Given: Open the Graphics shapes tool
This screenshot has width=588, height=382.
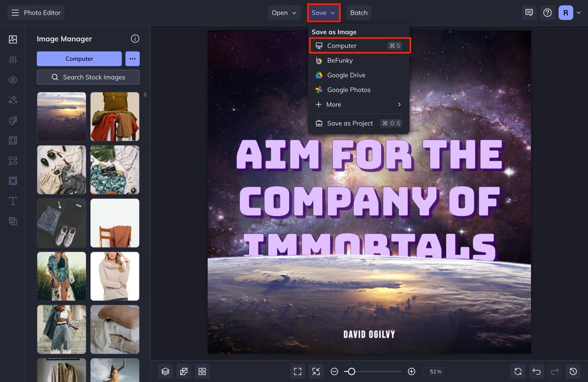Looking at the screenshot, I should 12,161.
